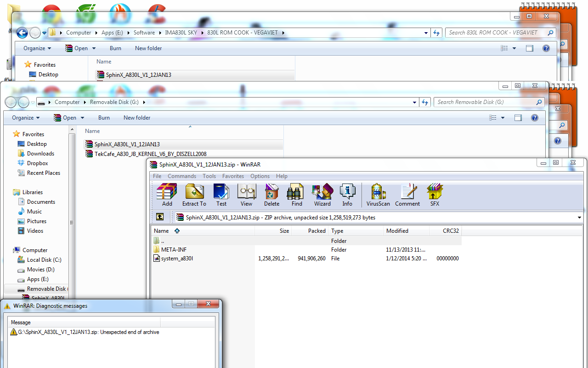Sort WinRAR list by Type column

click(x=356, y=231)
